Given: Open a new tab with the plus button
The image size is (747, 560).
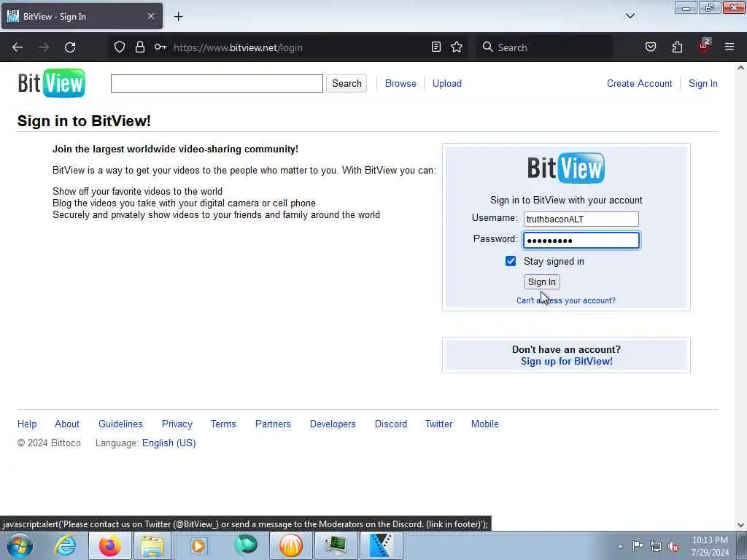Looking at the screenshot, I should click(x=178, y=17).
